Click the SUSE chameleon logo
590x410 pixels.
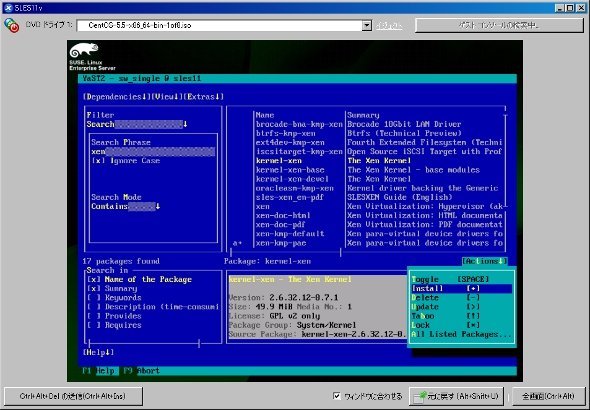point(84,50)
